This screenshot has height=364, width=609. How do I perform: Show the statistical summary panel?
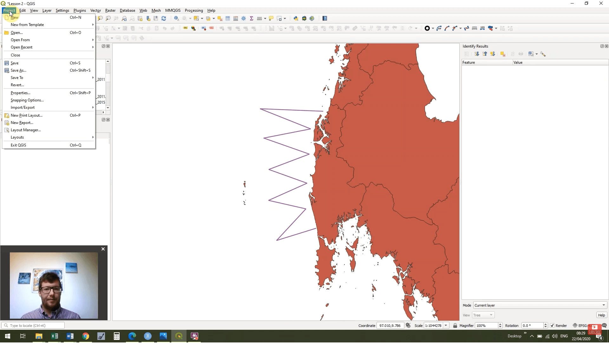click(251, 18)
